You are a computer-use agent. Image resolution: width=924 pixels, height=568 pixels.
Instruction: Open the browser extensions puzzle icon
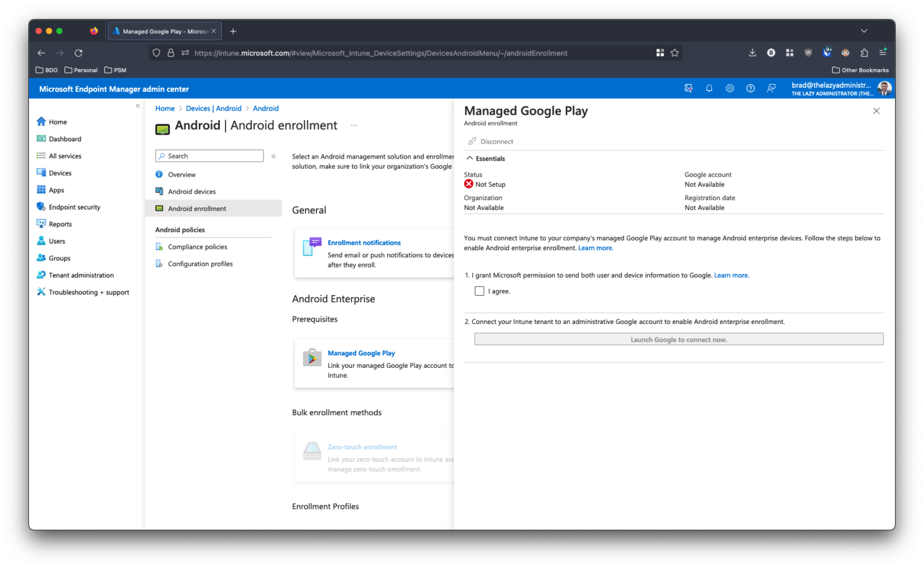(x=864, y=53)
